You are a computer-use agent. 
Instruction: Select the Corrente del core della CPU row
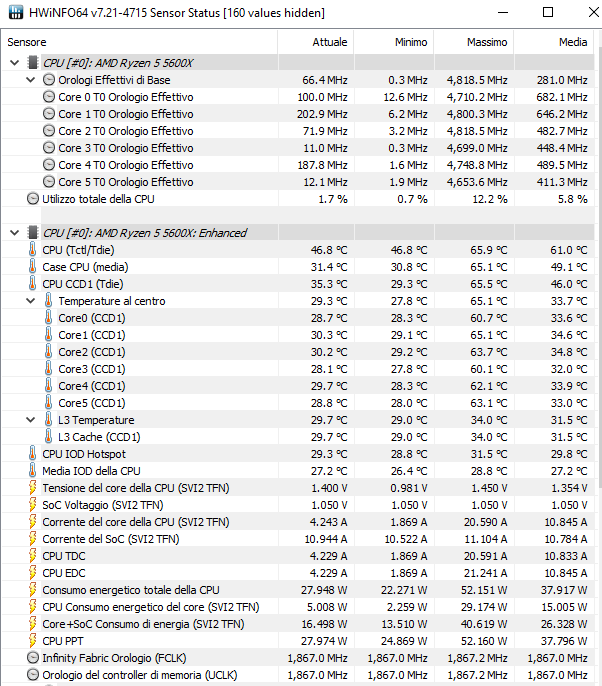click(298, 522)
